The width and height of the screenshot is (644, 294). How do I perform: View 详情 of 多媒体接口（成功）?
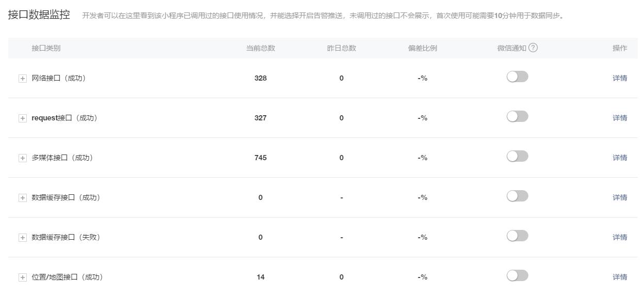(x=619, y=158)
